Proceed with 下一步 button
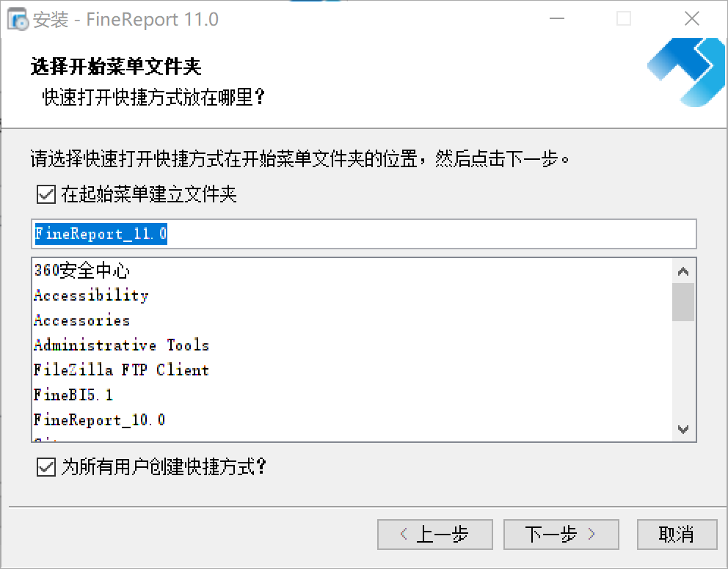The height and width of the screenshot is (569, 728). tap(561, 535)
